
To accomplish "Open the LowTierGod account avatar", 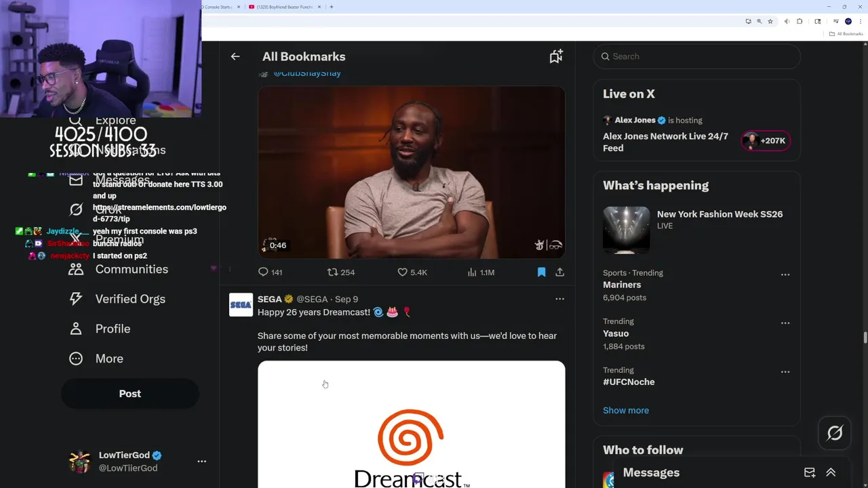I will point(80,462).
